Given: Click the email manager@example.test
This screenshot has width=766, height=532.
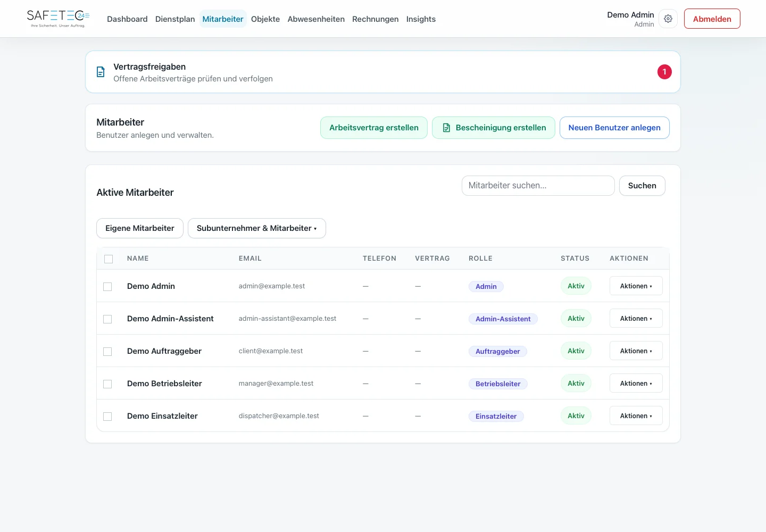Looking at the screenshot, I should [x=276, y=384].
